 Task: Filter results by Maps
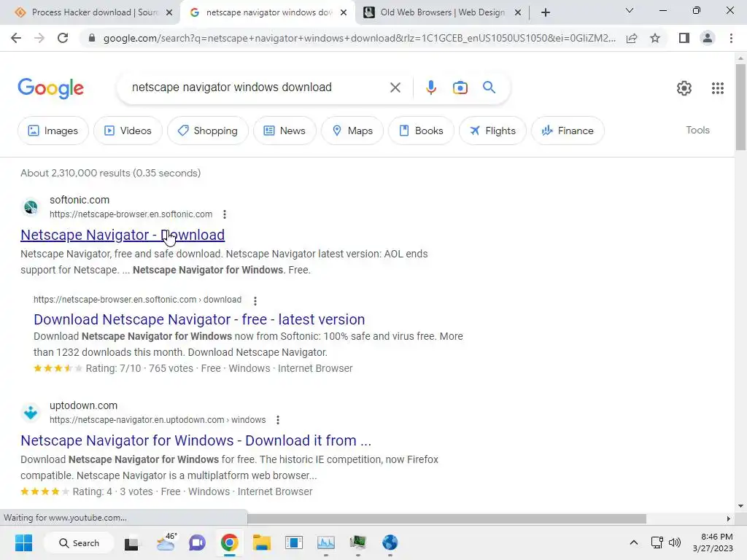pyautogui.click(x=352, y=131)
